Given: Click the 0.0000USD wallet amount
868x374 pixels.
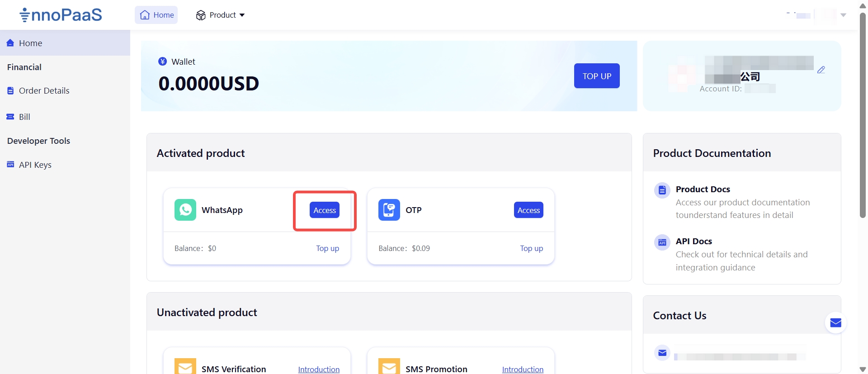Looking at the screenshot, I should (209, 84).
